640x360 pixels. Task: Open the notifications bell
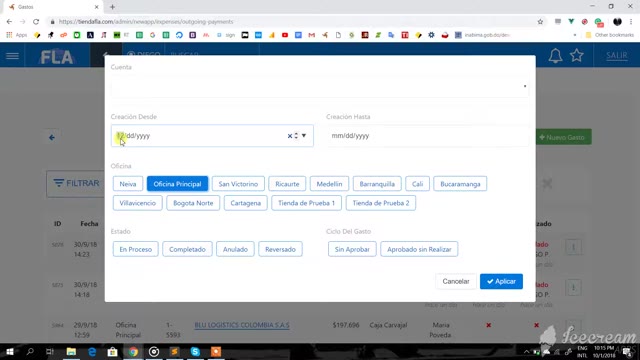(x=555, y=56)
